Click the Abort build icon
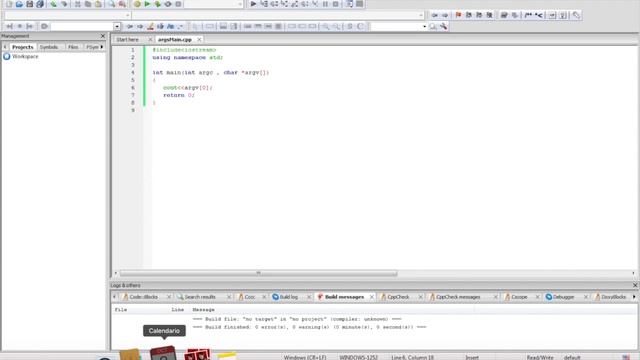The image size is (640, 360). [x=178, y=4]
